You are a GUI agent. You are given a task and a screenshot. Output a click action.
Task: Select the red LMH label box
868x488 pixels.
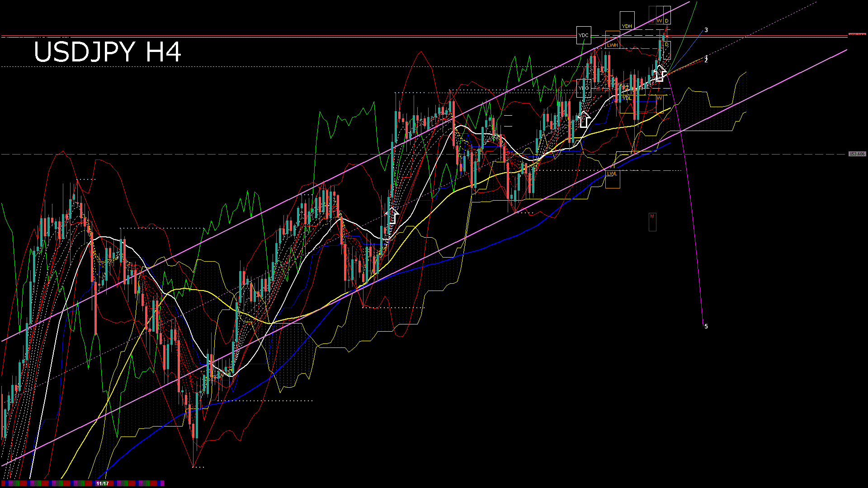599,89
